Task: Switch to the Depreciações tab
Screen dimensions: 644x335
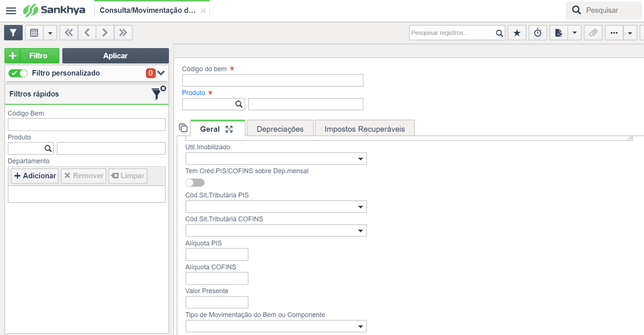Action: [280, 129]
